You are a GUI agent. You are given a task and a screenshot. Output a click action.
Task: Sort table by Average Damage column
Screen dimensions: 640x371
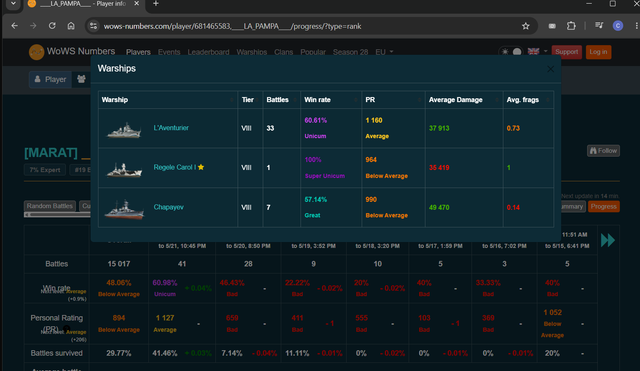click(464, 100)
